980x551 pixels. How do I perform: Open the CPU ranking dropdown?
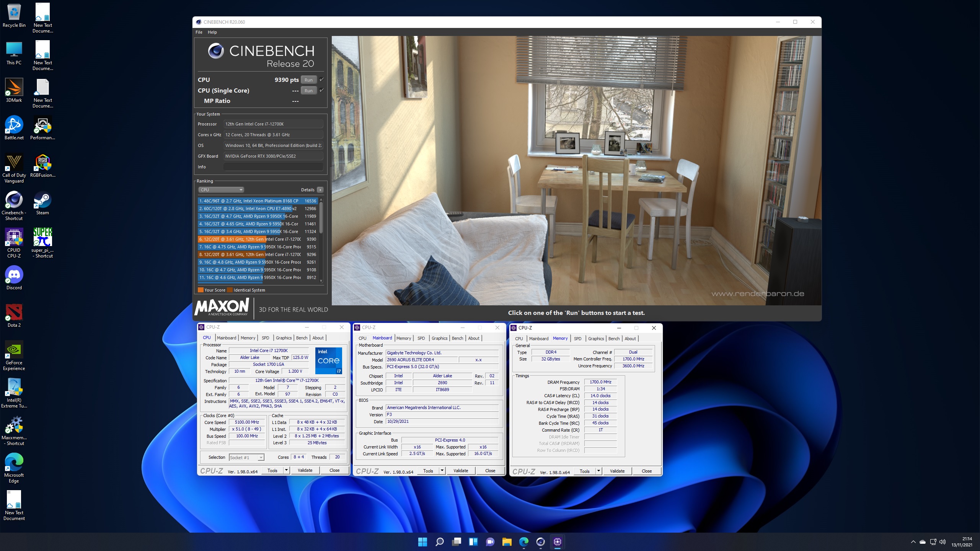[x=221, y=190]
